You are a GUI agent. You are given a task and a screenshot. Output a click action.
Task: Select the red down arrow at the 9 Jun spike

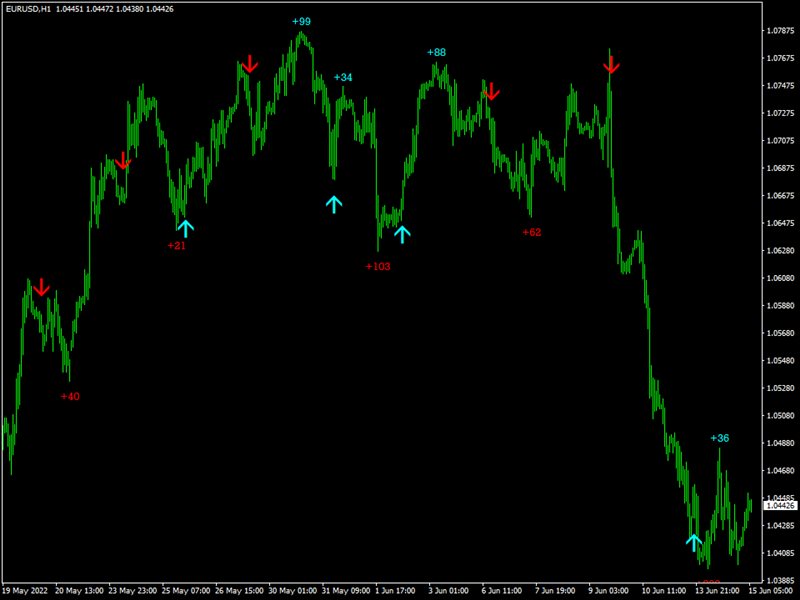(x=611, y=65)
